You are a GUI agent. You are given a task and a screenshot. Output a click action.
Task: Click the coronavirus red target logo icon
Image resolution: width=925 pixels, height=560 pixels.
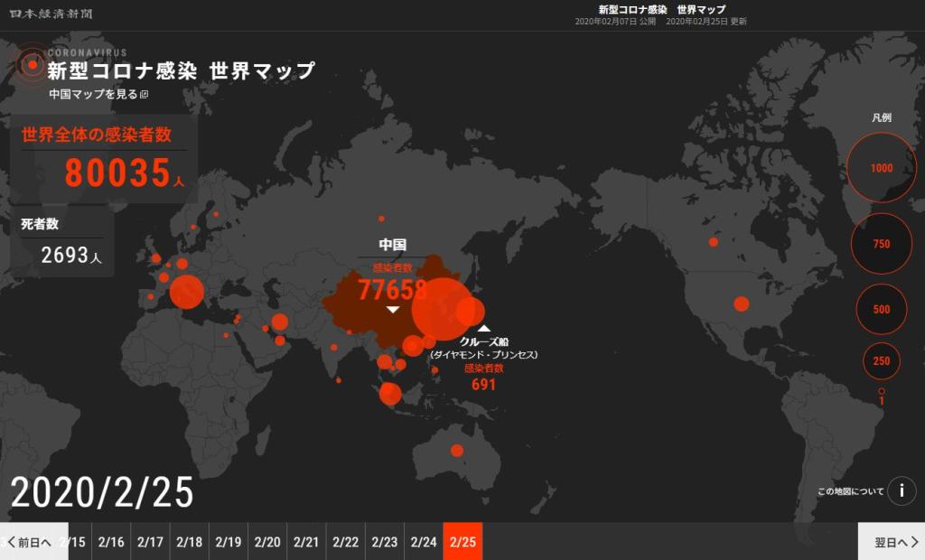[x=32, y=64]
